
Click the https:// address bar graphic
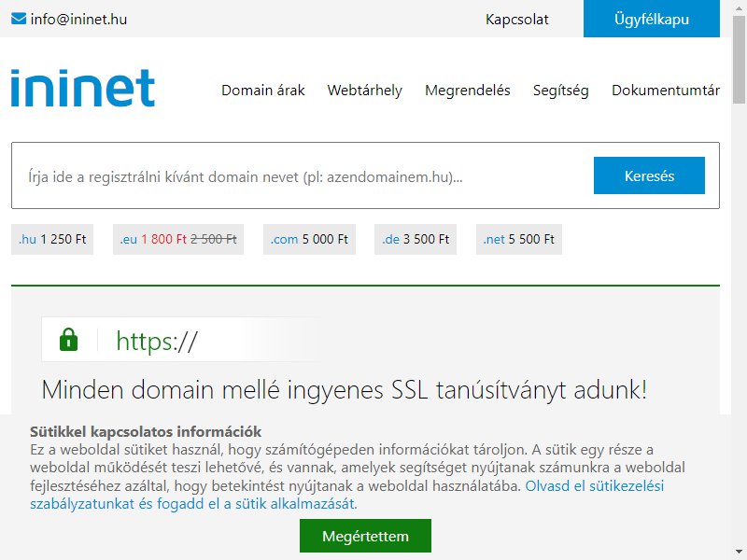(x=181, y=340)
